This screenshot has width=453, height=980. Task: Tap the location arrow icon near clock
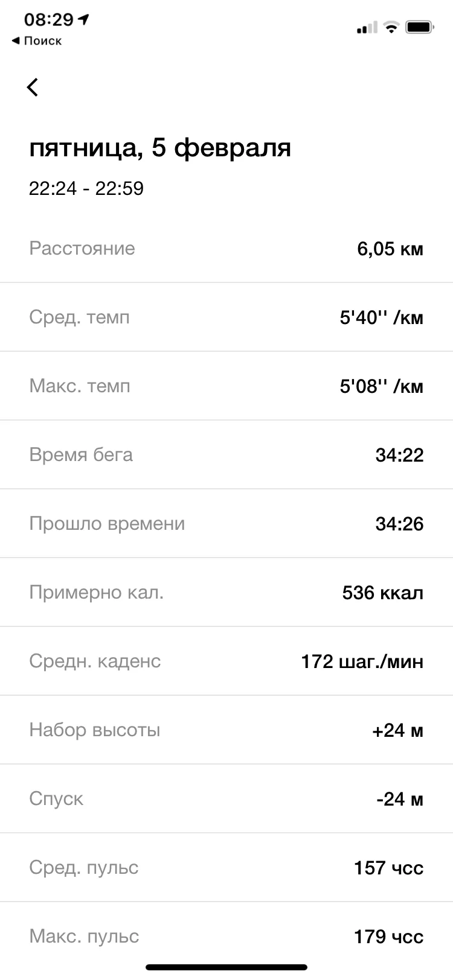84,19
